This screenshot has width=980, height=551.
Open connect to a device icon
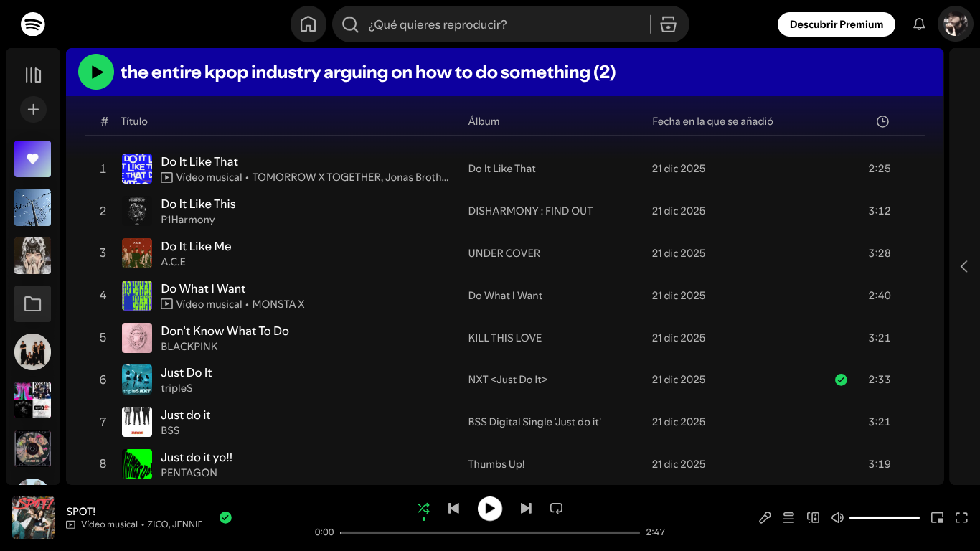click(813, 517)
